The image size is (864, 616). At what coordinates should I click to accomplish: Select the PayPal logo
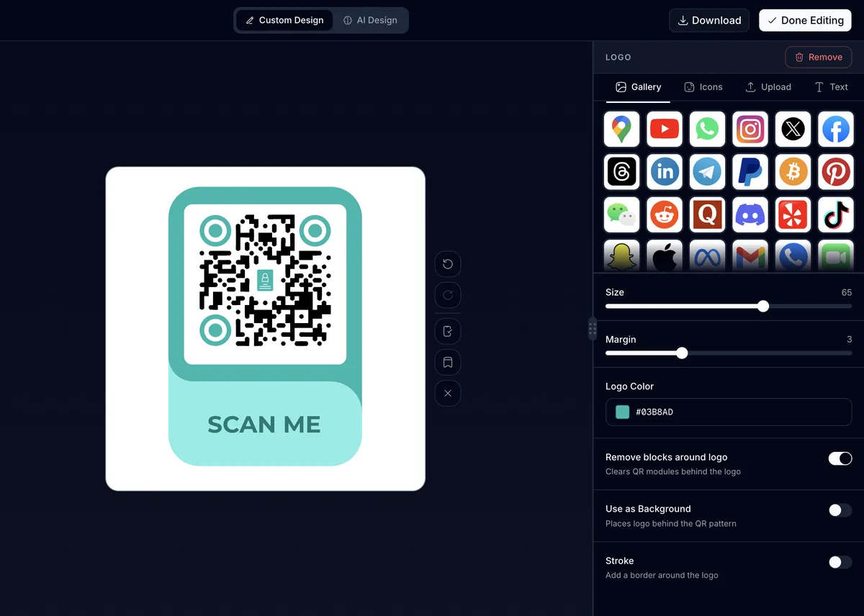750,172
